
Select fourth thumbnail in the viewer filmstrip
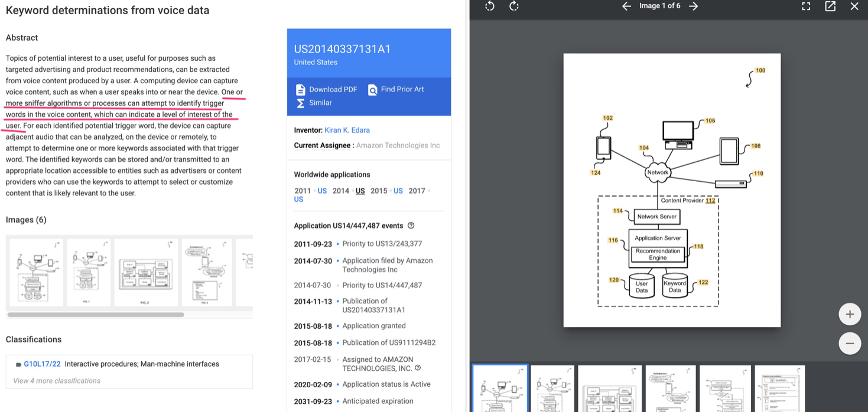point(671,388)
